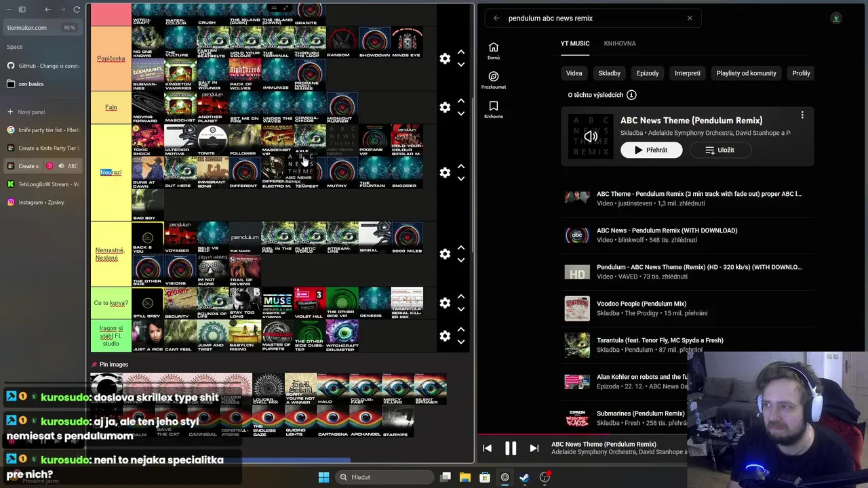Viewport: 868px width, 488px height.
Task: Open settings gear for the Popićovka tier row
Action: (x=445, y=59)
